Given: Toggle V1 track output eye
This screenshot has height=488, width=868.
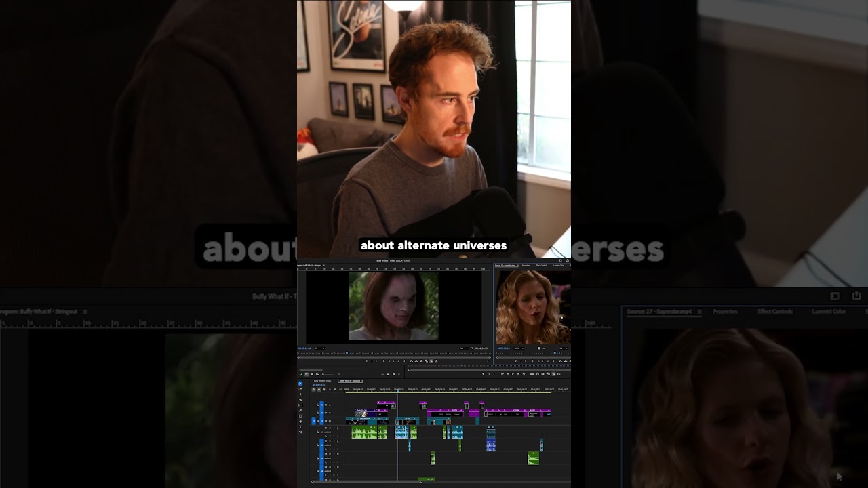Looking at the screenshot, I should pos(330,421).
